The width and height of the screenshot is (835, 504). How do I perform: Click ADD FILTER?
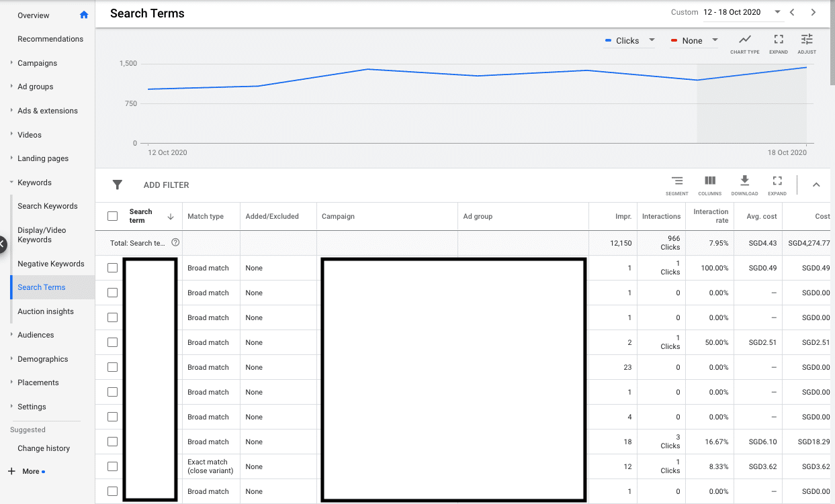pyautogui.click(x=167, y=185)
